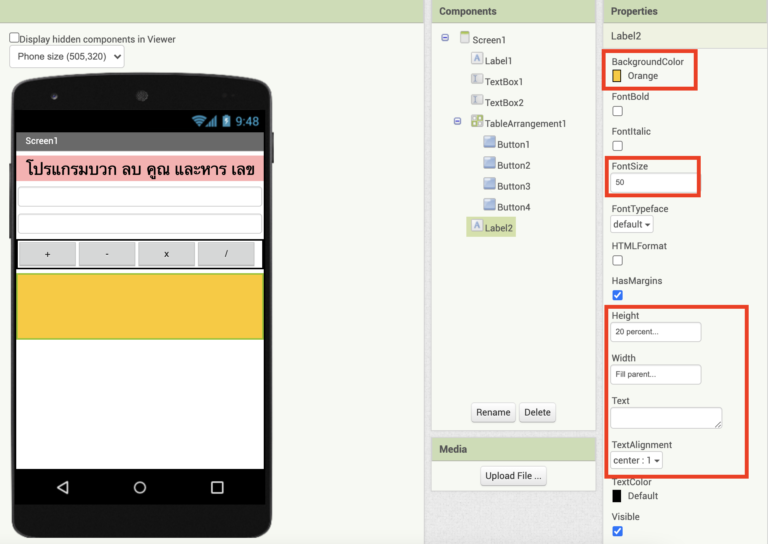Uncheck the Visible checkbox
The image size is (768, 544).
click(x=618, y=531)
